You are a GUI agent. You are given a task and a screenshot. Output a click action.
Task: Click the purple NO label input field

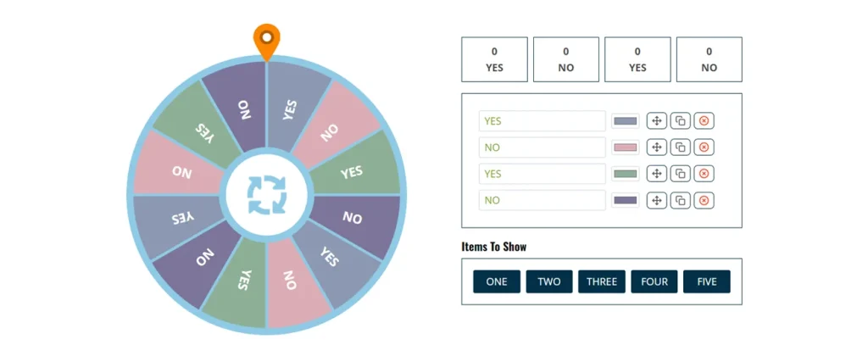pyautogui.click(x=542, y=200)
